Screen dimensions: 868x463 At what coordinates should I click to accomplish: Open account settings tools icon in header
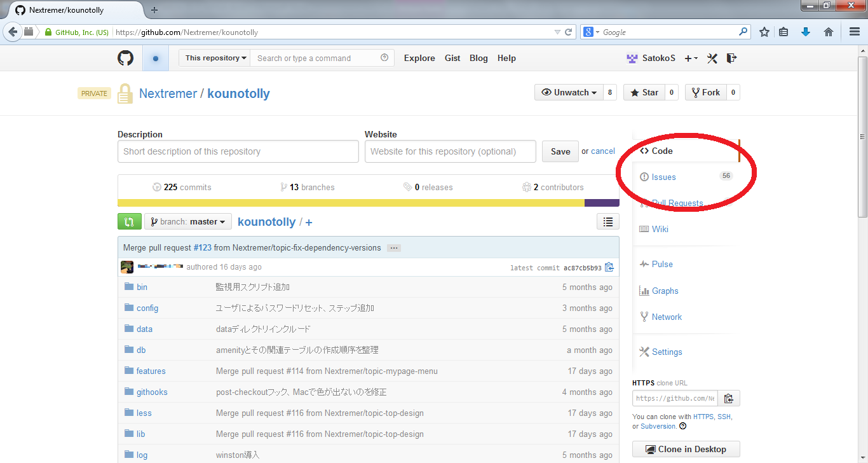pyautogui.click(x=712, y=58)
